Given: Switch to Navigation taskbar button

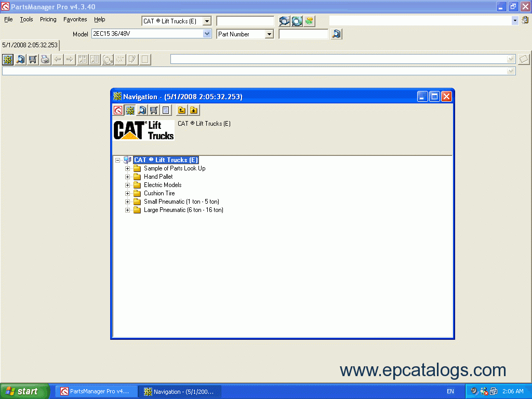Looking at the screenshot, I should (x=180, y=392).
